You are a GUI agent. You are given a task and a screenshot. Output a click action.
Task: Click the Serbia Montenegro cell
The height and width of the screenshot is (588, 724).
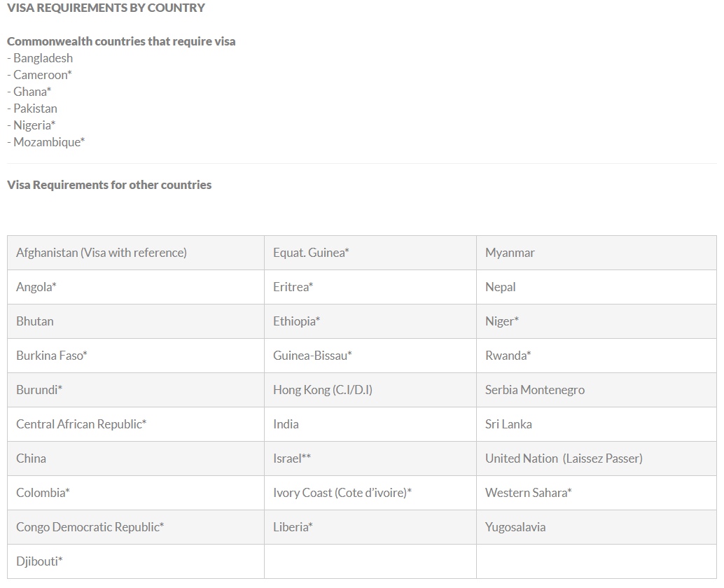(535, 390)
